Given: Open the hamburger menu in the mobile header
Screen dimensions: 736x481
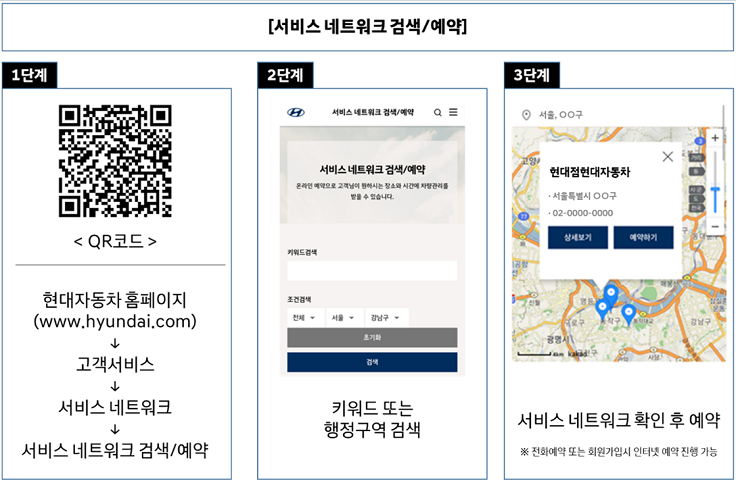Looking at the screenshot, I should pos(453,112).
